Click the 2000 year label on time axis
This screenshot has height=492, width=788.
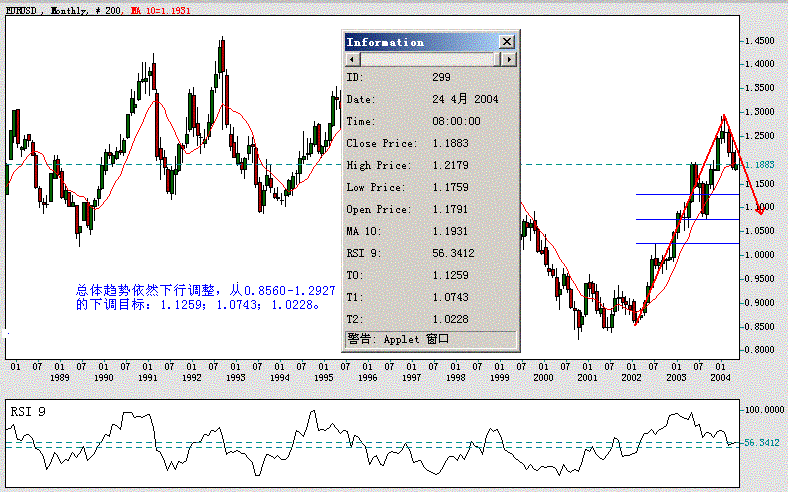543,377
